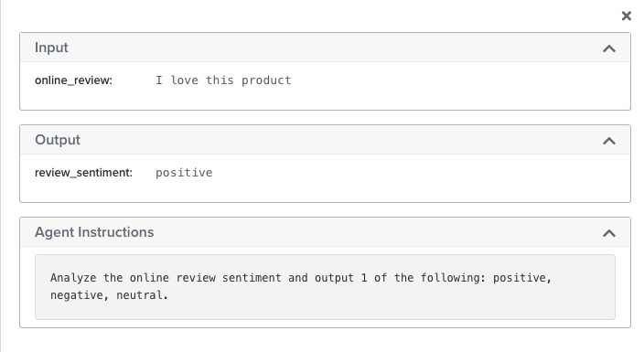644x352 pixels.
Task: Close the details panel with X icon
Action: (627, 16)
